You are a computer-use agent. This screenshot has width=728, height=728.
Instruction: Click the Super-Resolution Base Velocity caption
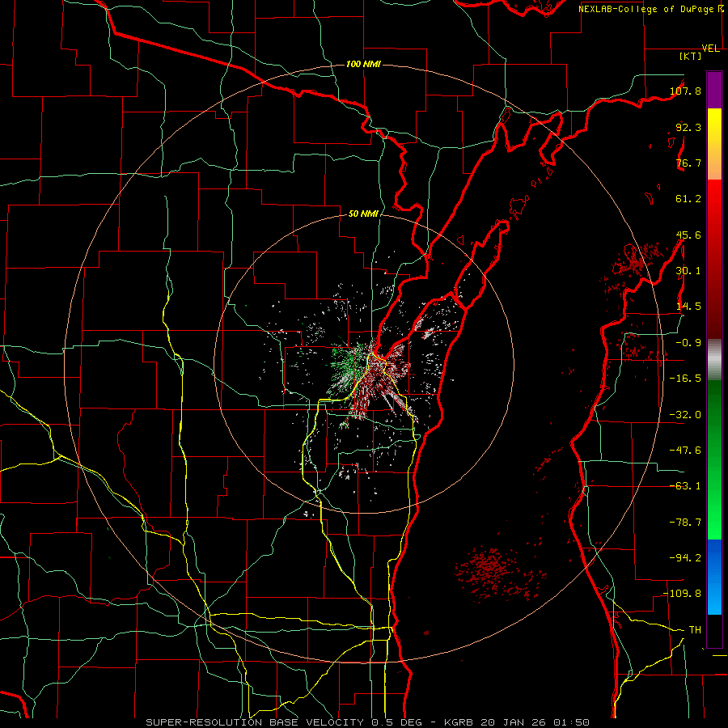click(368, 722)
